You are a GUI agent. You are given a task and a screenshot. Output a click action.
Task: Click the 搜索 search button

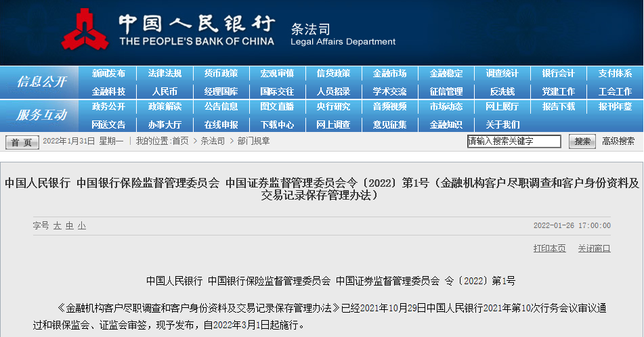[x=582, y=141]
